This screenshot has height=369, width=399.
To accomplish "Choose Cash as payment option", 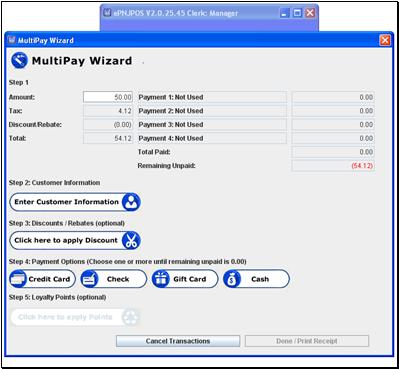I will [x=256, y=279].
